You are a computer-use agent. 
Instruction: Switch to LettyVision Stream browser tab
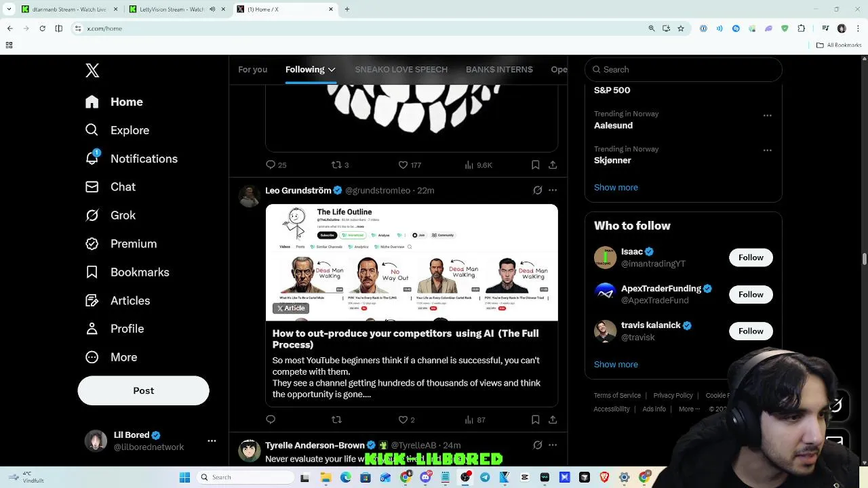point(173,9)
